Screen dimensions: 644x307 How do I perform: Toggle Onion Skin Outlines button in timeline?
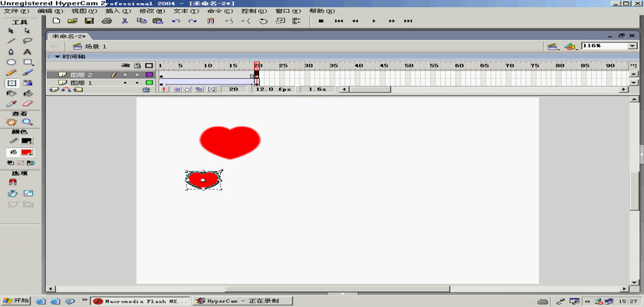187,89
